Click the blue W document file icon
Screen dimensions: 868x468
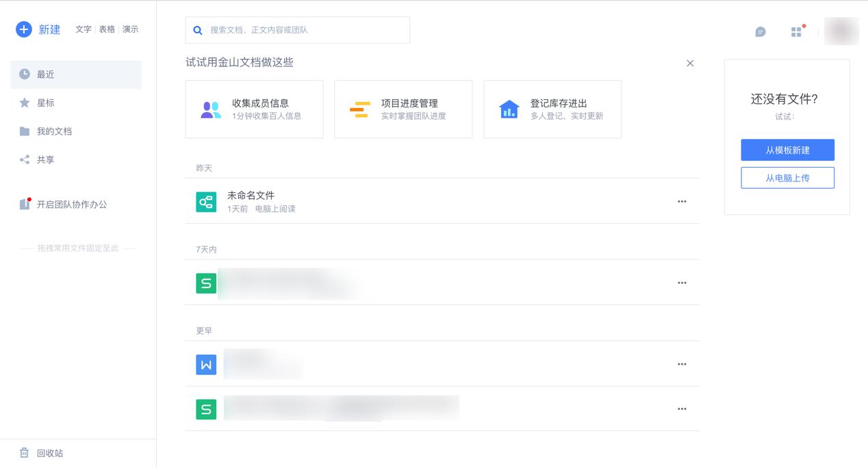pyautogui.click(x=206, y=365)
